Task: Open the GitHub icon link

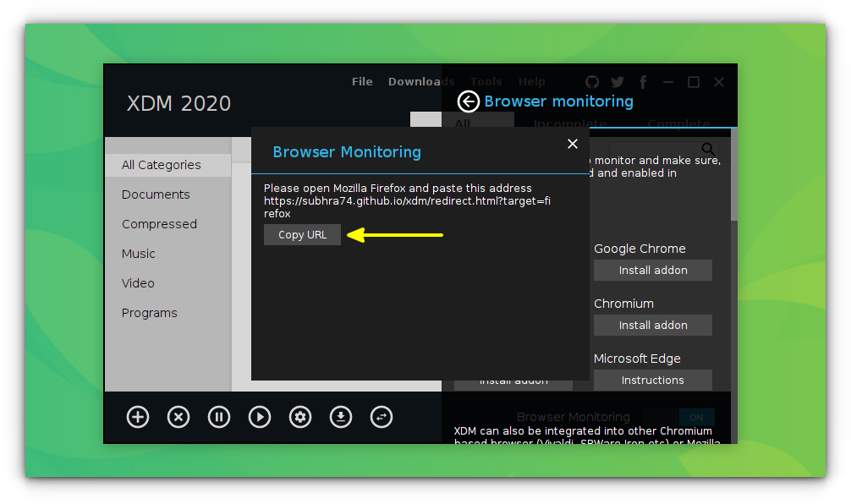Action: [592, 82]
